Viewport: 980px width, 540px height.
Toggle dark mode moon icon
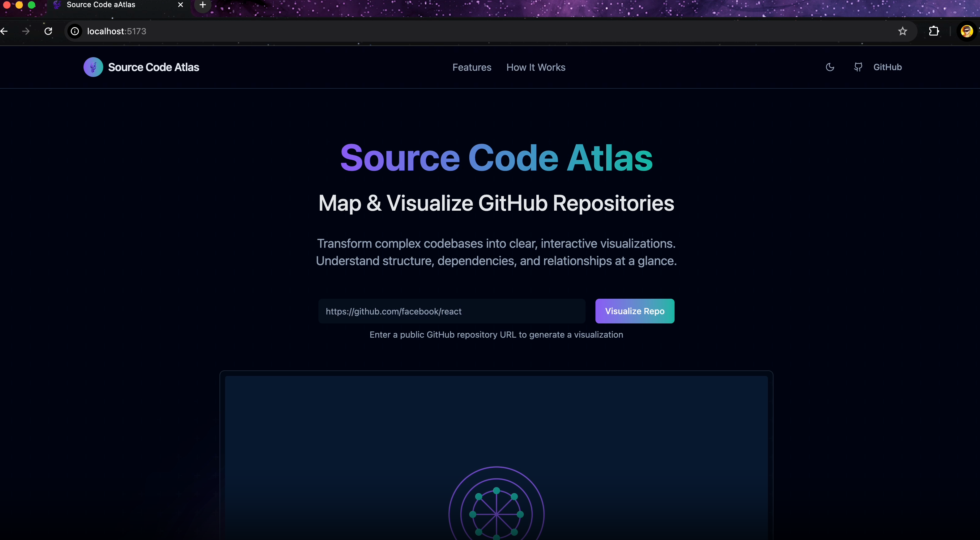830,67
